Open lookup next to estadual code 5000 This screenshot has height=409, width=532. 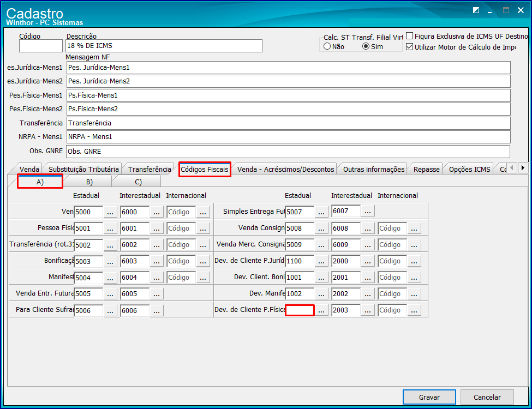coord(110,212)
